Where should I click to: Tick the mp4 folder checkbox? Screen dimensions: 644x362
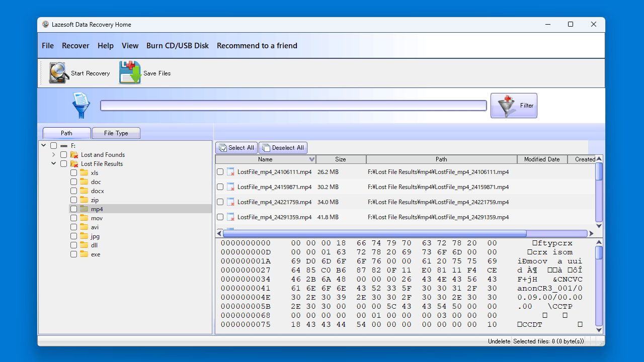tap(73, 209)
